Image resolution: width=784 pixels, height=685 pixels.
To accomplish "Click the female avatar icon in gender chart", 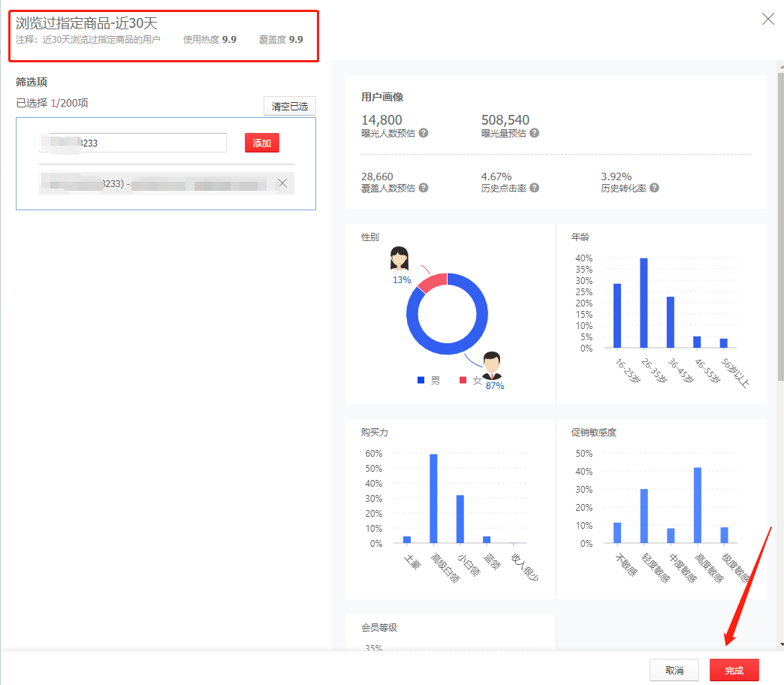I will (x=400, y=259).
